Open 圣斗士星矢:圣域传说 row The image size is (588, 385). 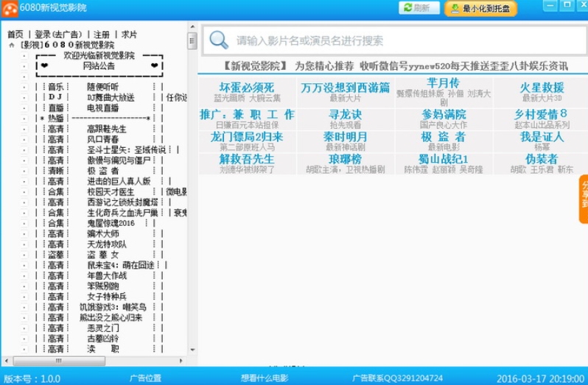click(127, 150)
